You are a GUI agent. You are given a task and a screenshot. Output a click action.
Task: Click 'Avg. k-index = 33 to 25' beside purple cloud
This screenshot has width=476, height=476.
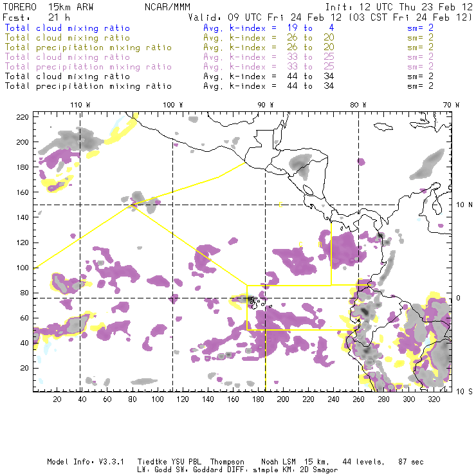(269, 57)
